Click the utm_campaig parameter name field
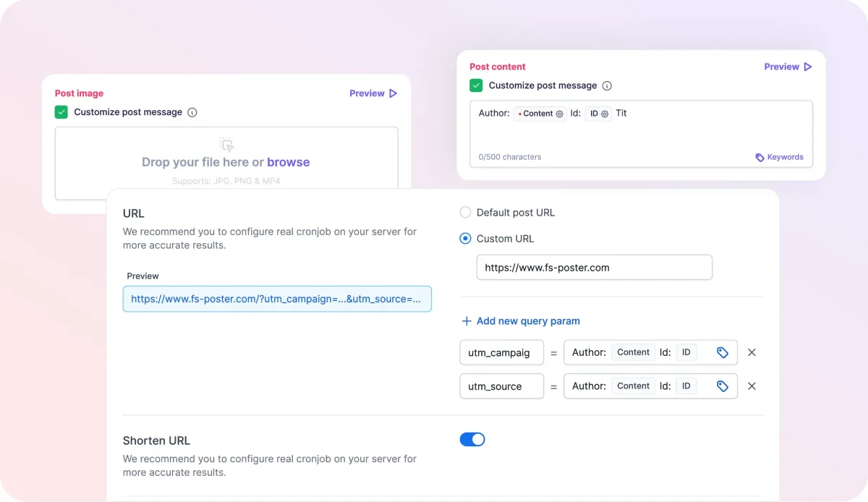The width and height of the screenshot is (868, 502). point(501,352)
